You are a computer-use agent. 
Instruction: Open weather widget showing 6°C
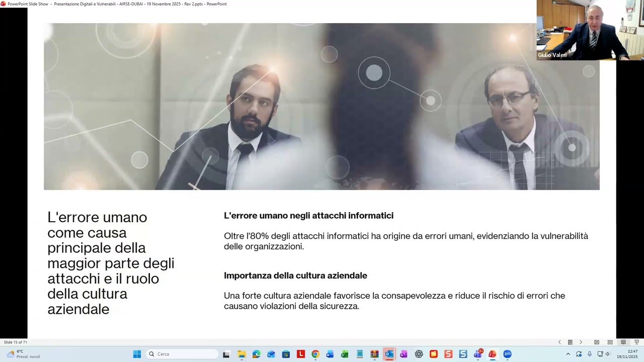coord(23,354)
